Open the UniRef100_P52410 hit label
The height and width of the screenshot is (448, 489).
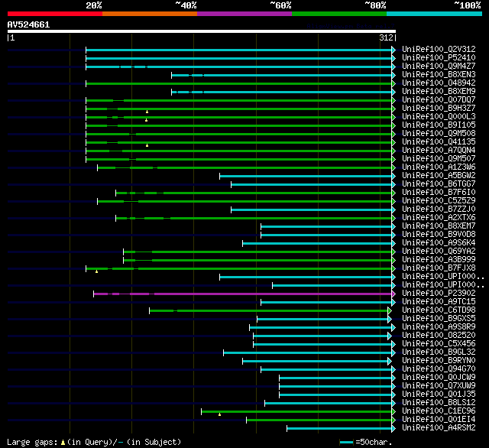click(439, 57)
